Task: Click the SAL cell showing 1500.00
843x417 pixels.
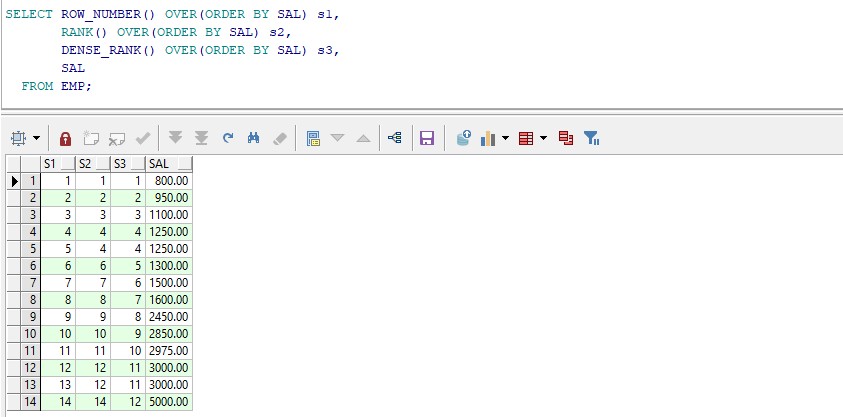Action: coord(169,283)
